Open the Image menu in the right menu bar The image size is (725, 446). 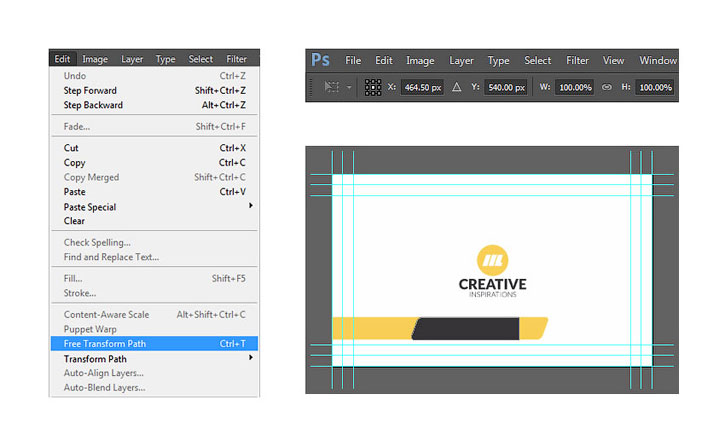click(420, 61)
